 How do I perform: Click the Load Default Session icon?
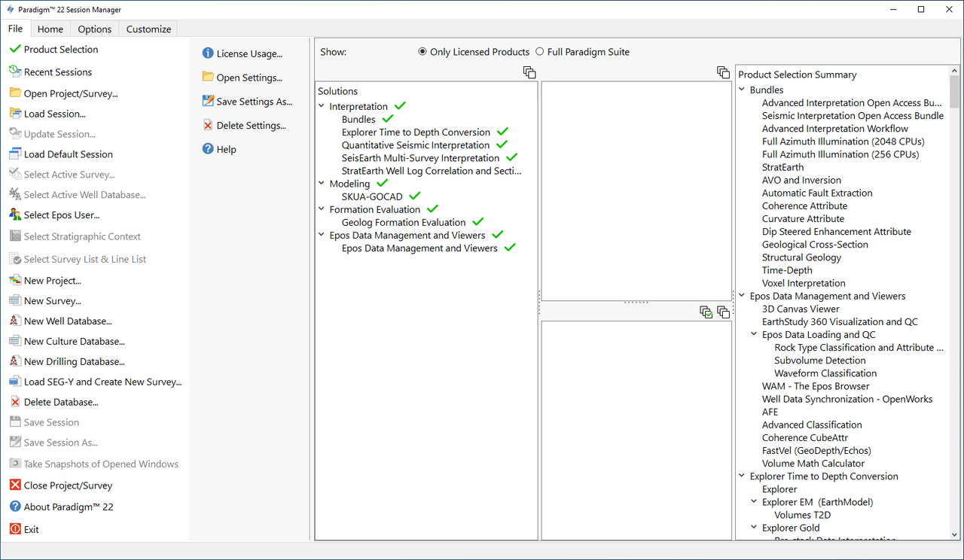click(x=15, y=154)
